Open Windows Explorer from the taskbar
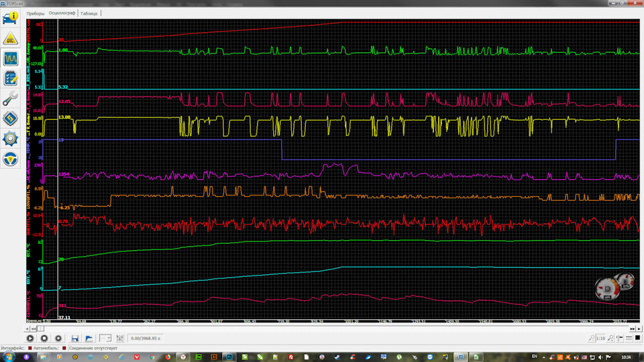This screenshot has height=362, width=644. coord(43,357)
